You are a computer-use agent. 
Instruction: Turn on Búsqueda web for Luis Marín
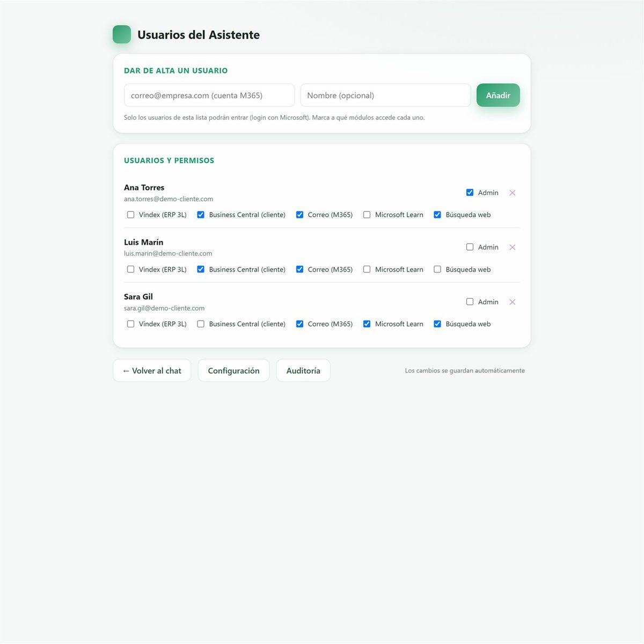437,269
